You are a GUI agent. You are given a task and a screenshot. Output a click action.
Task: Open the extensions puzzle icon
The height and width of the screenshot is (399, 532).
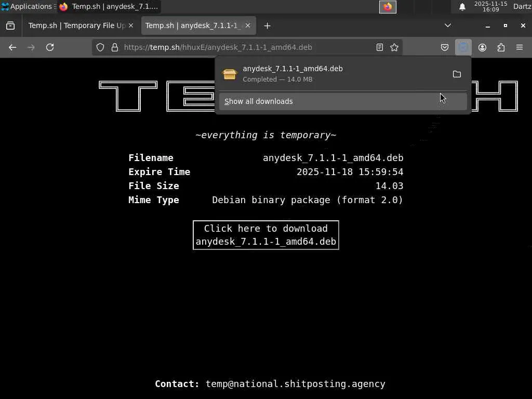tap(501, 47)
